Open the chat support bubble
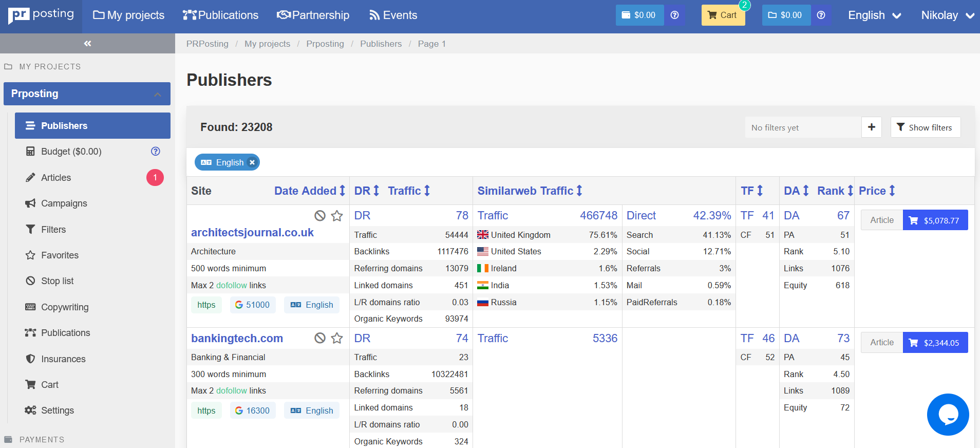Image resolution: width=980 pixels, height=448 pixels. click(948, 415)
